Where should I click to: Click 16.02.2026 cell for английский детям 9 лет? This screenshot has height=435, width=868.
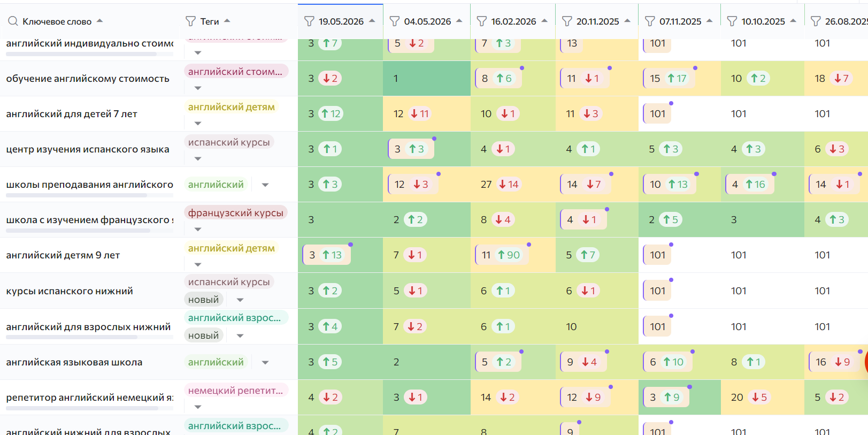click(x=513, y=255)
